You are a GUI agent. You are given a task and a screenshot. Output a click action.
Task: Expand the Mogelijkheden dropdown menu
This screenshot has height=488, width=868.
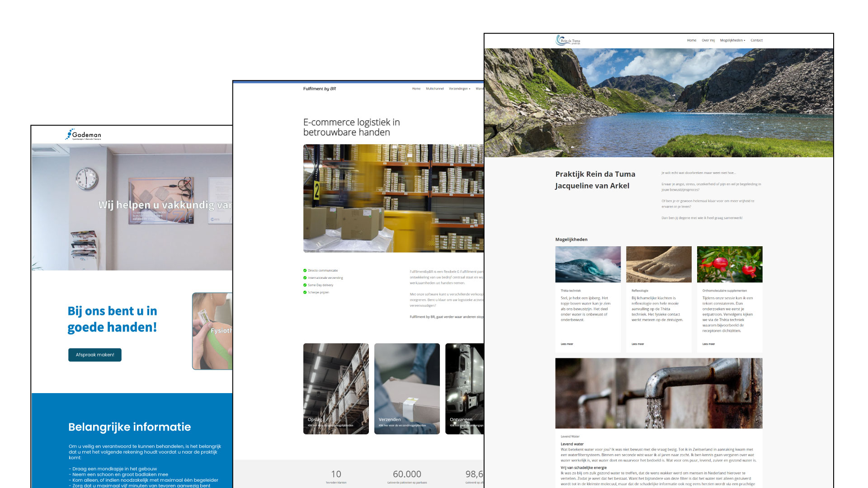click(732, 40)
